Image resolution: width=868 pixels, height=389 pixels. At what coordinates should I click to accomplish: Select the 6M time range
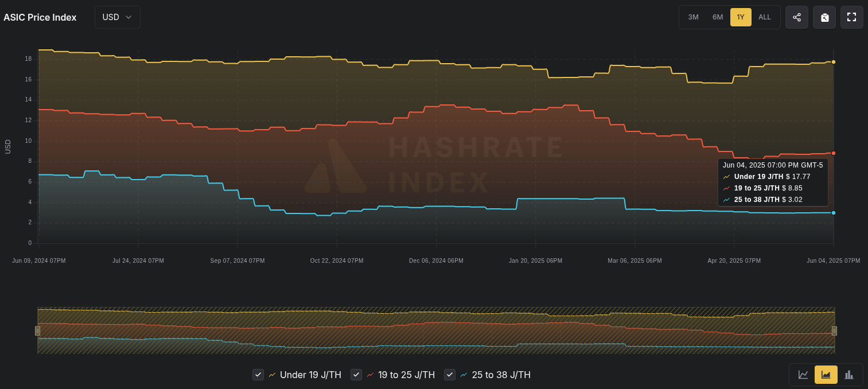click(x=718, y=17)
